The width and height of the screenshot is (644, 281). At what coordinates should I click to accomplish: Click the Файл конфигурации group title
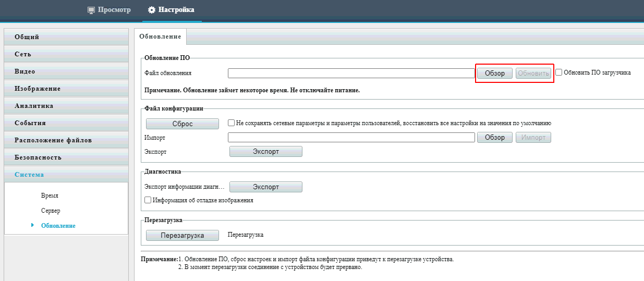(x=173, y=108)
